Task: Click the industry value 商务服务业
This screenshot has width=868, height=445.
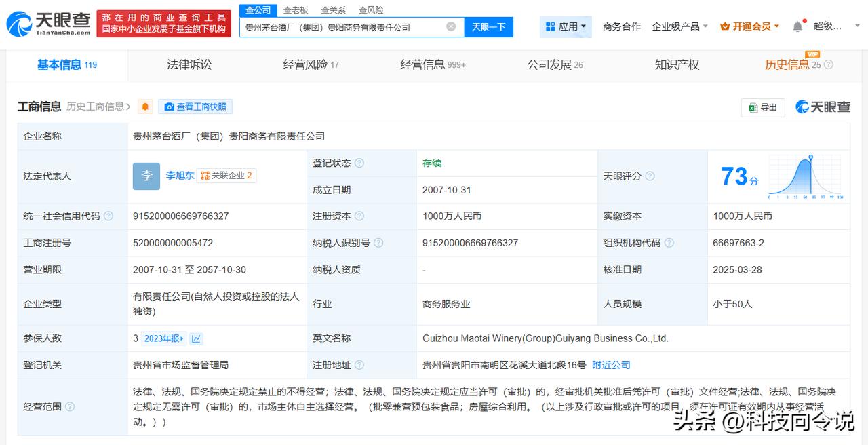Action: tap(446, 304)
